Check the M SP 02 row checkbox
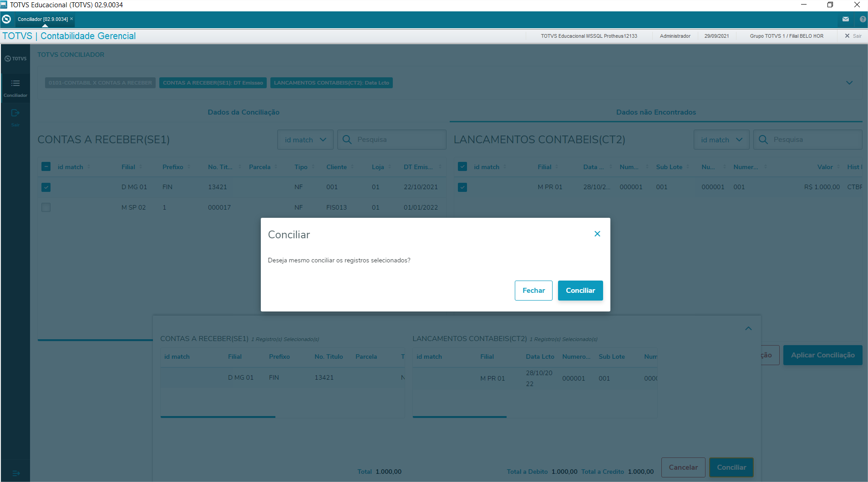The image size is (868, 482). click(x=46, y=207)
